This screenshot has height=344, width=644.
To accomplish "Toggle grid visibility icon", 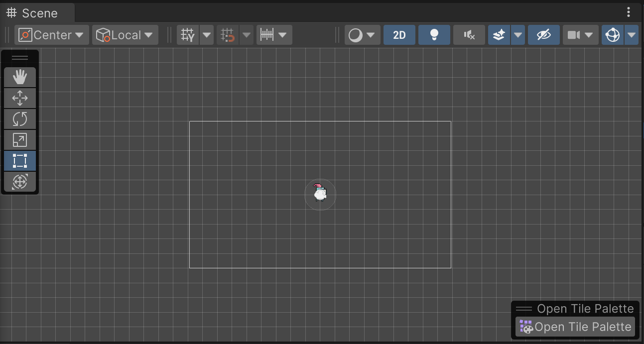I will pyautogui.click(x=188, y=35).
